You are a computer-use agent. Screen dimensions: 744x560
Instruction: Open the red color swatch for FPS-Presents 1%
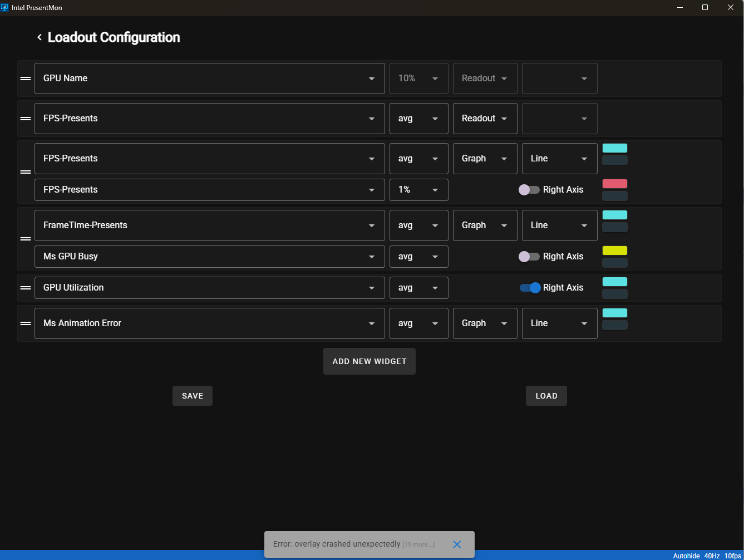click(x=615, y=184)
